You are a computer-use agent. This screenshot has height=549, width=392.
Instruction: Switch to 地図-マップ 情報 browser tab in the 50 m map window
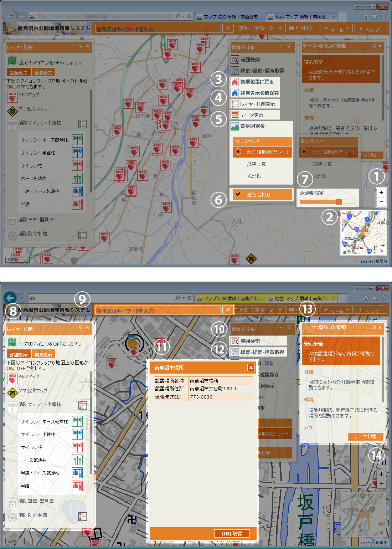[301, 298]
